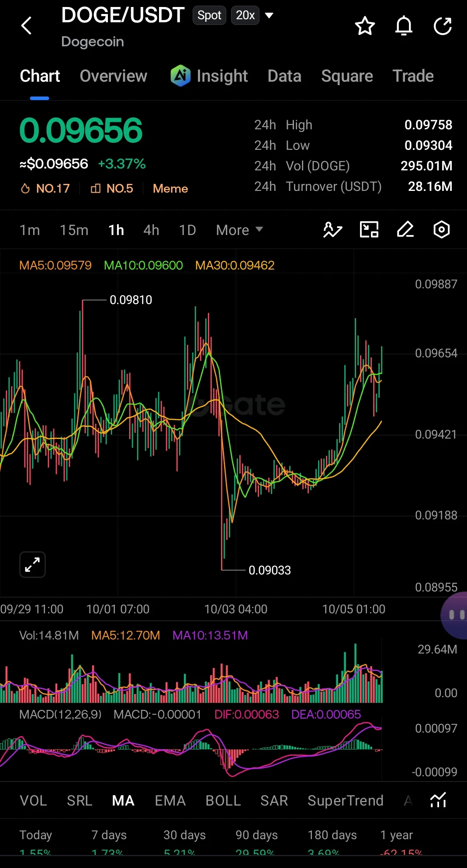The image size is (467, 868).
Task: Enable the EMA indicator
Action: coord(170,800)
